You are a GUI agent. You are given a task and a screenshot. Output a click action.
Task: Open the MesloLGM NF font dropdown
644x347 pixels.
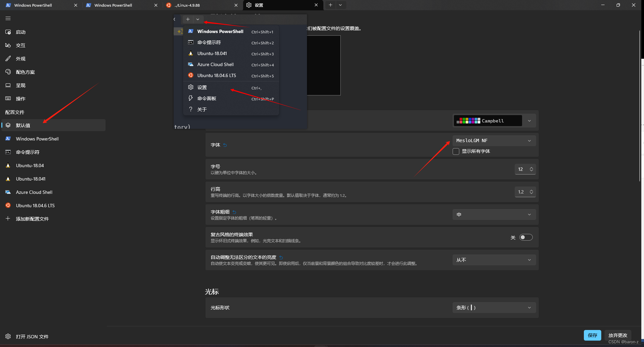(x=494, y=141)
